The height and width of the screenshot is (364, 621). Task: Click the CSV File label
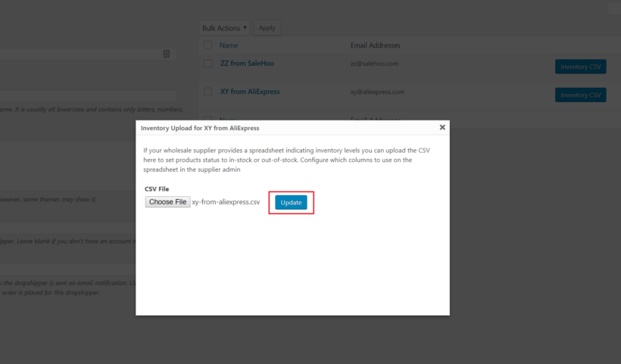coord(157,188)
